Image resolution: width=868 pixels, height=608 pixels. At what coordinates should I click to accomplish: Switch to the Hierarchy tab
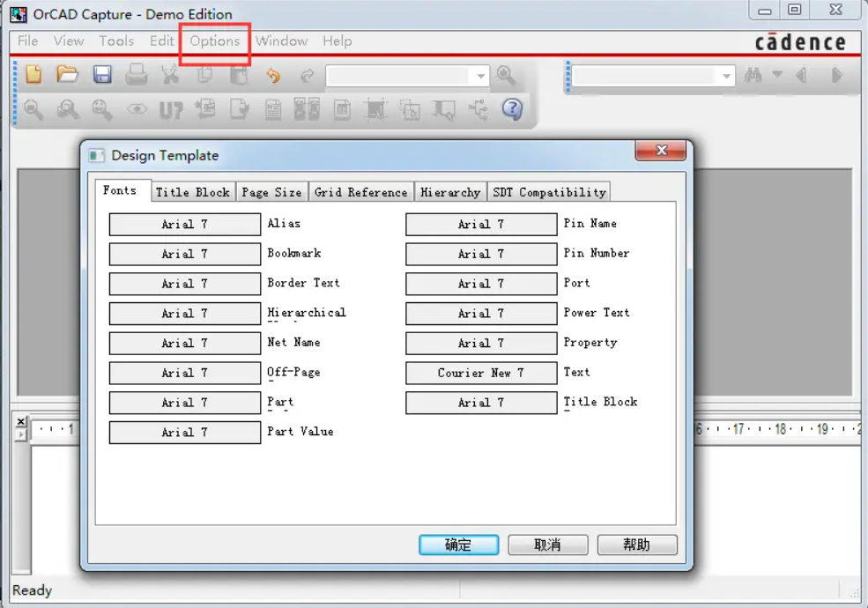pos(450,192)
